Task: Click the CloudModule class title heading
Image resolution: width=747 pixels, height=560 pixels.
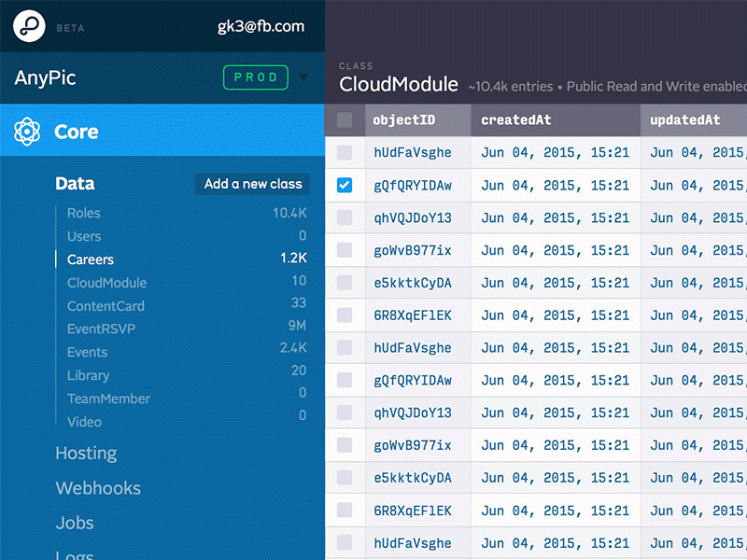Action: click(399, 84)
